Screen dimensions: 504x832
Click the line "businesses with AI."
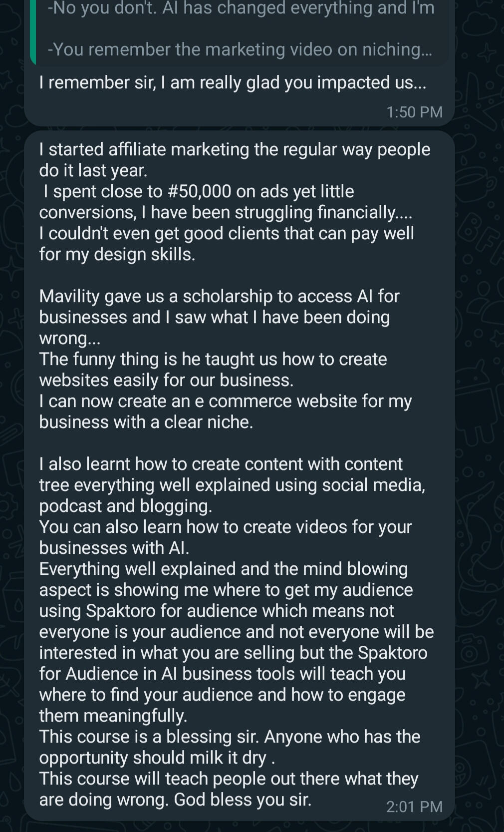114,548
